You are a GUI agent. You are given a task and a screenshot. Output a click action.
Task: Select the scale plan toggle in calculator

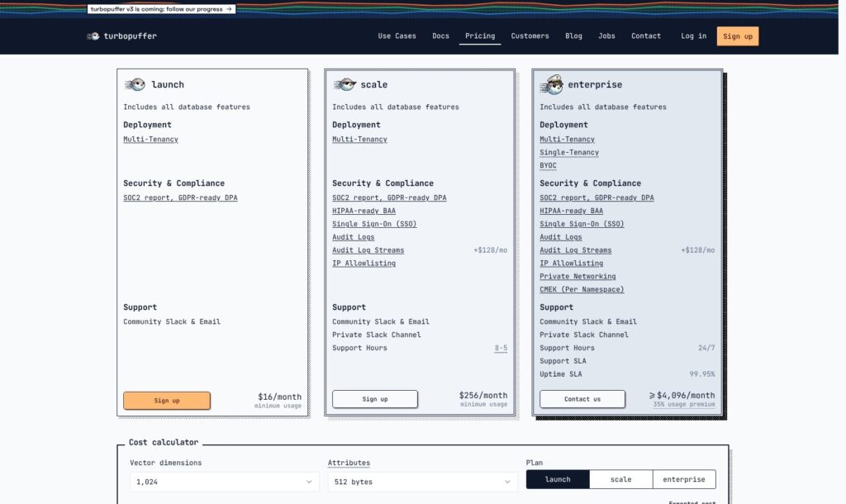pyautogui.click(x=620, y=479)
